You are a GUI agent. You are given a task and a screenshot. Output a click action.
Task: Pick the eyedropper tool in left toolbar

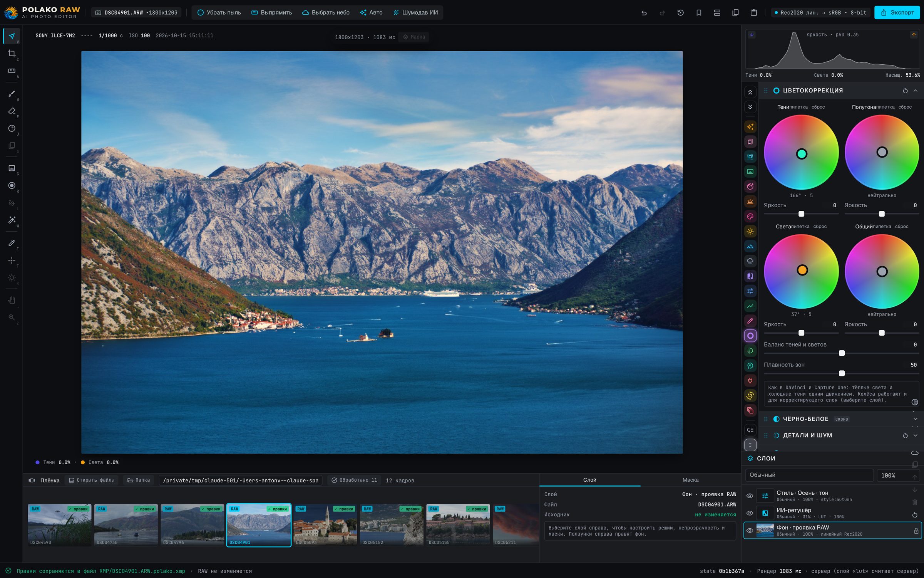(x=12, y=243)
